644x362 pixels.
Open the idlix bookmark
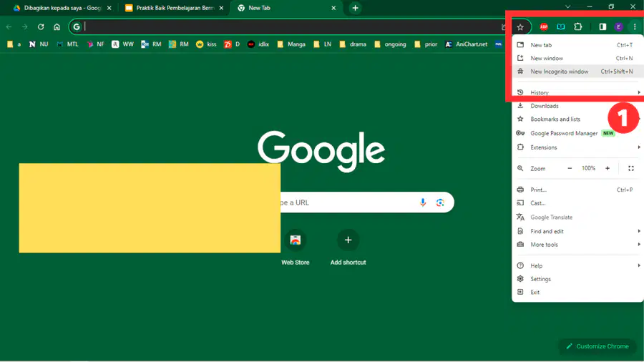[258, 44]
